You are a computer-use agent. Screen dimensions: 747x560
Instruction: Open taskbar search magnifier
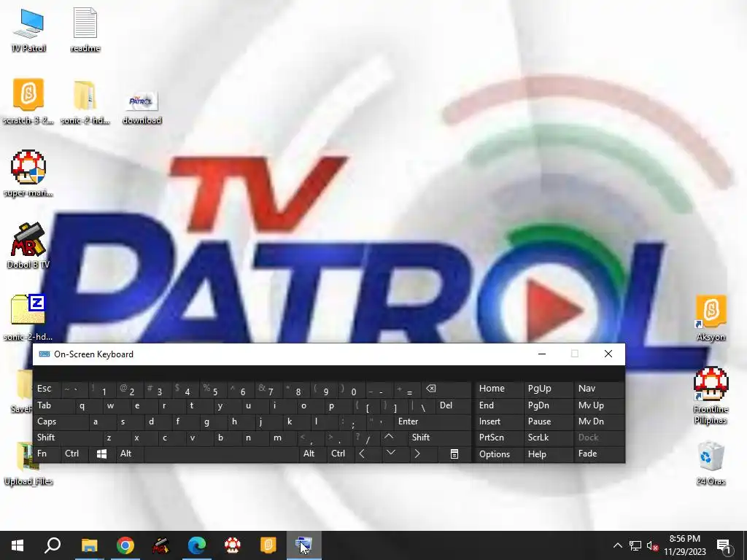click(53, 545)
